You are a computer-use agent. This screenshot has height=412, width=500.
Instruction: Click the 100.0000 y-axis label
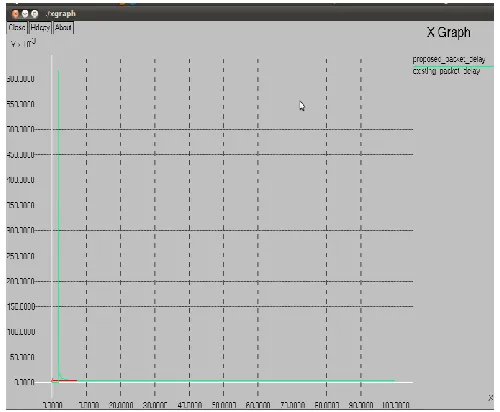[x=21, y=332]
